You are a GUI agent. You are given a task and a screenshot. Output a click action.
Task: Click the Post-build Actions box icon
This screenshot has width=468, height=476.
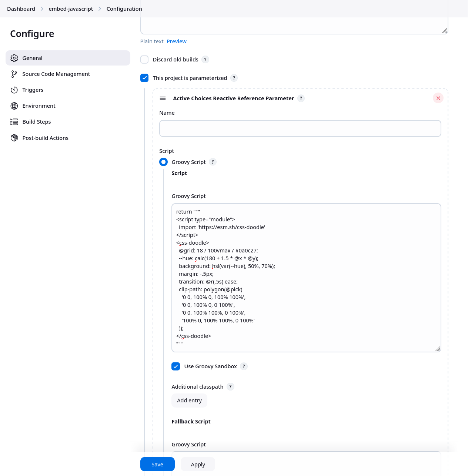pos(14,138)
